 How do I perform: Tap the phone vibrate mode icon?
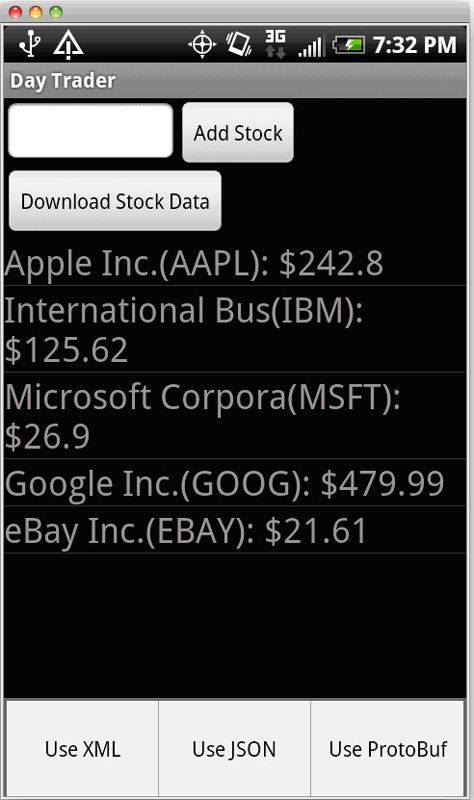(x=239, y=44)
